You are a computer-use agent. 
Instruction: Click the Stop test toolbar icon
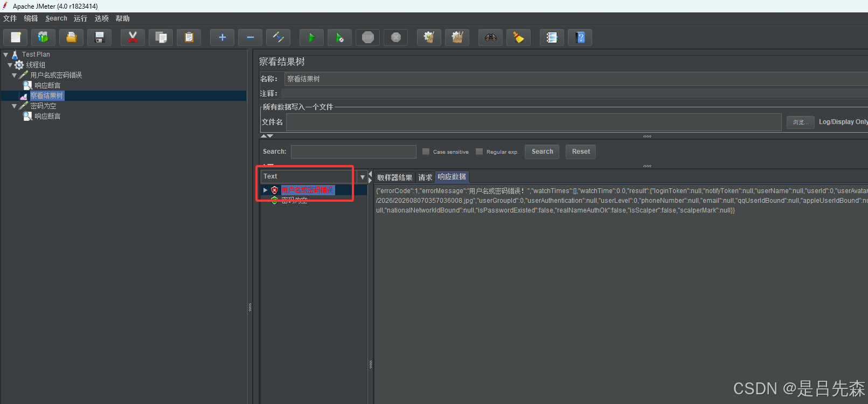[367, 37]
